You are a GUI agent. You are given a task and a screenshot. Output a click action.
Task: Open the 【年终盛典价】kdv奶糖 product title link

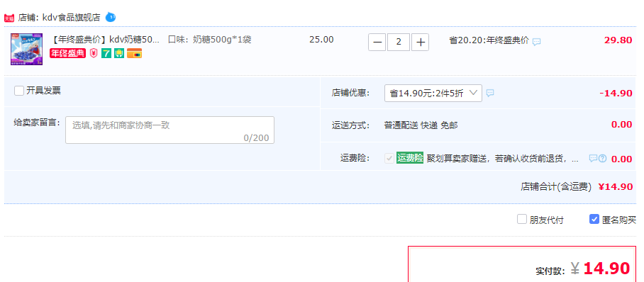[105, 40]
